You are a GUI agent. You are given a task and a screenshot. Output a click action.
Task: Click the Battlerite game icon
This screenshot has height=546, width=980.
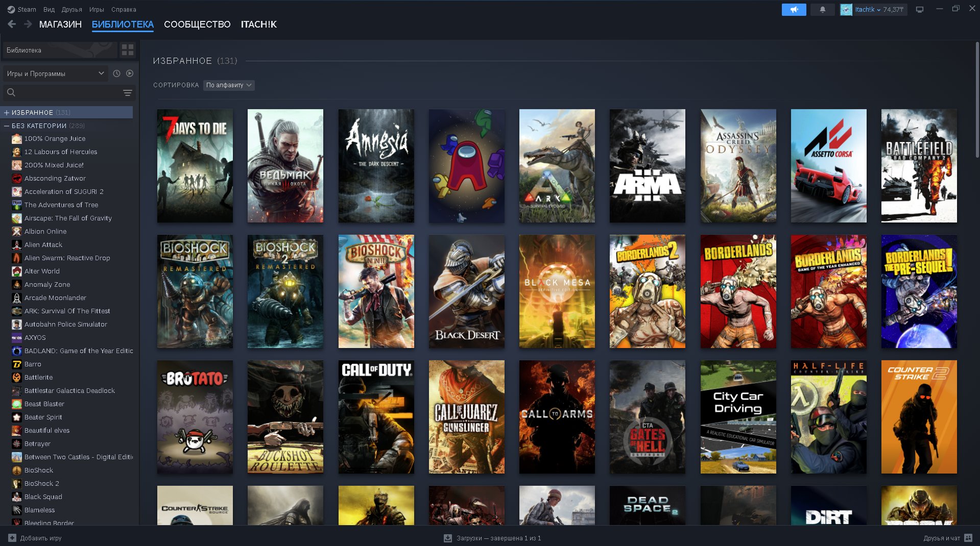coord(17,377)
